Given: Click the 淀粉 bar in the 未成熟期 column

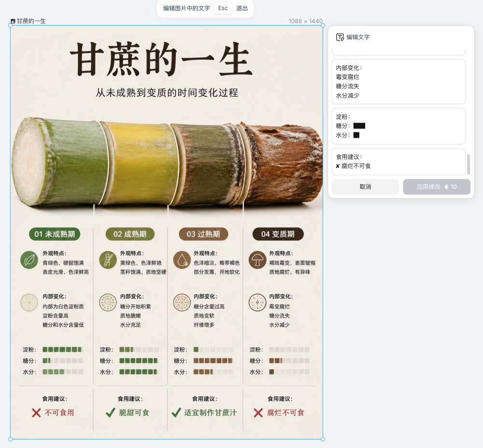Looking at the screenshot, I should [63, 349].
